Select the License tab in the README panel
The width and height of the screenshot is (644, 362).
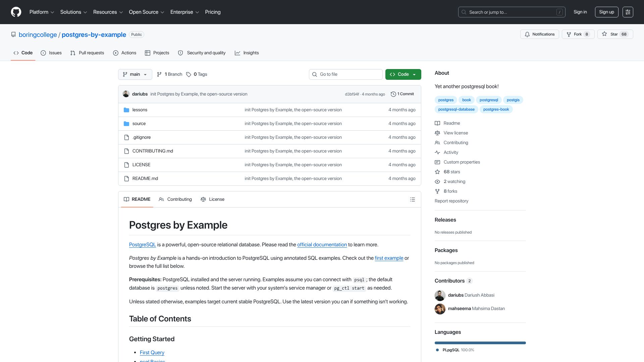(x=212, y=199)
